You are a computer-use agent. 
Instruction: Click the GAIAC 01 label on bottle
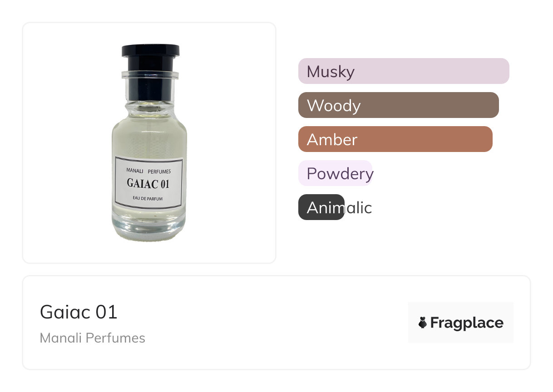click(x=148, y=184)
